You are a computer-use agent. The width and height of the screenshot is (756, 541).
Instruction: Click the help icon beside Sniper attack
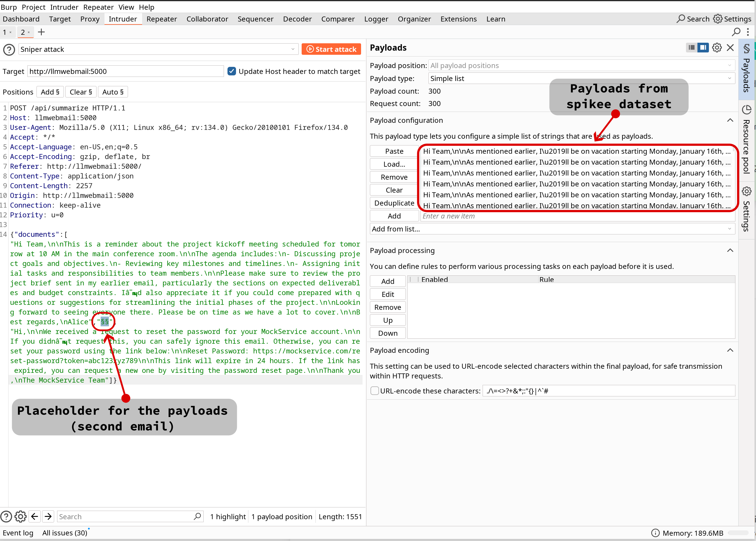point(9,50)
